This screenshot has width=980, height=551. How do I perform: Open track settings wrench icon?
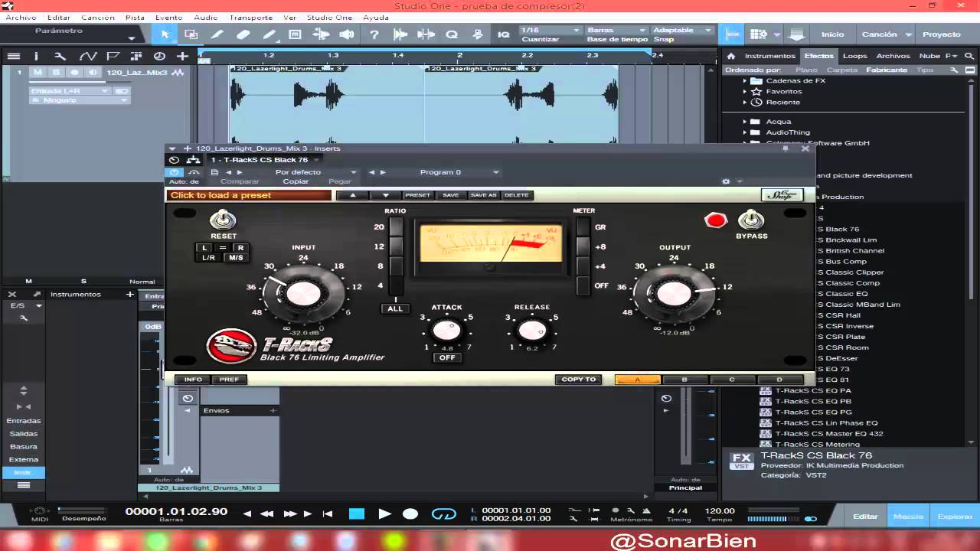pyautogui.click(x=60, y=56)
